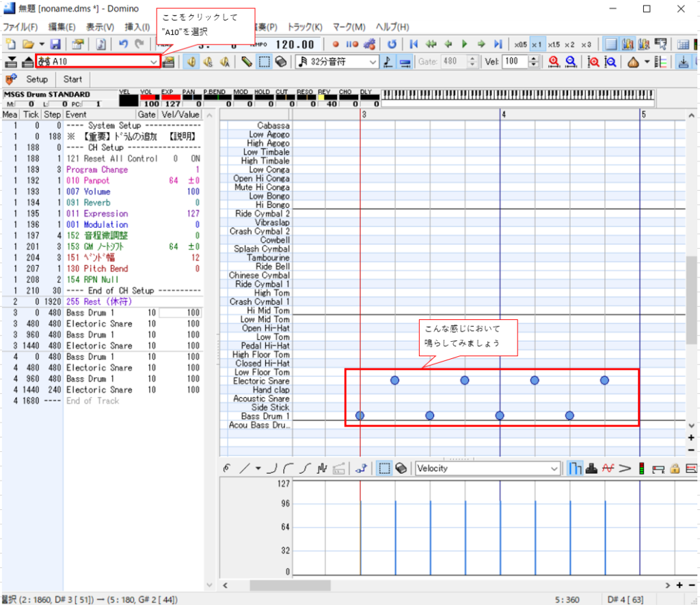Image resolution: width=700 pixels, height=605 pixels.
Task: Activate the rectangle selection tool in top toolbar
Action: point(265,62)
